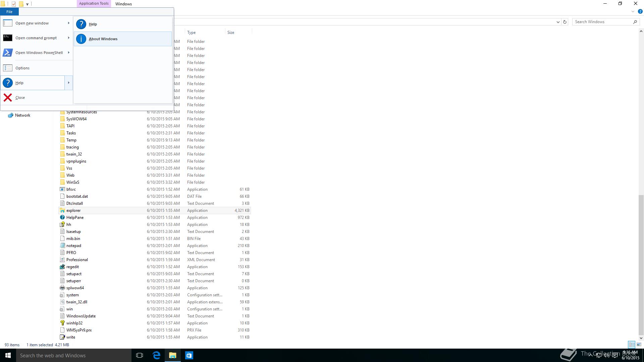Click the winhlp32 help icon
The width and height of the screenshot is (644, 362).
pos(62,323)
